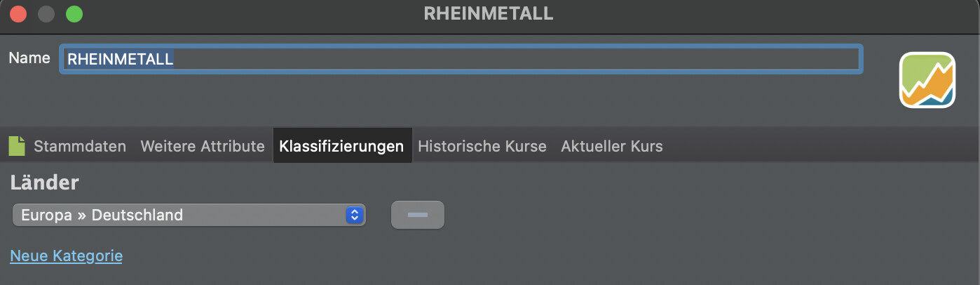Click the Name label
980x285 pixels.
(29, 58)
